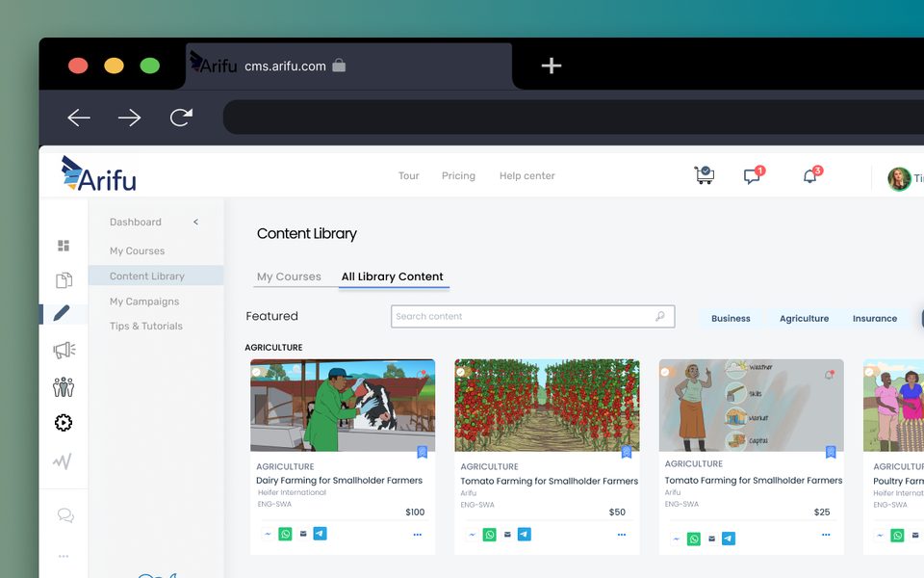Collapse the Dashboard menu with chevron
The width and height of the screenshot is (924, 578).
pos(195,222)
